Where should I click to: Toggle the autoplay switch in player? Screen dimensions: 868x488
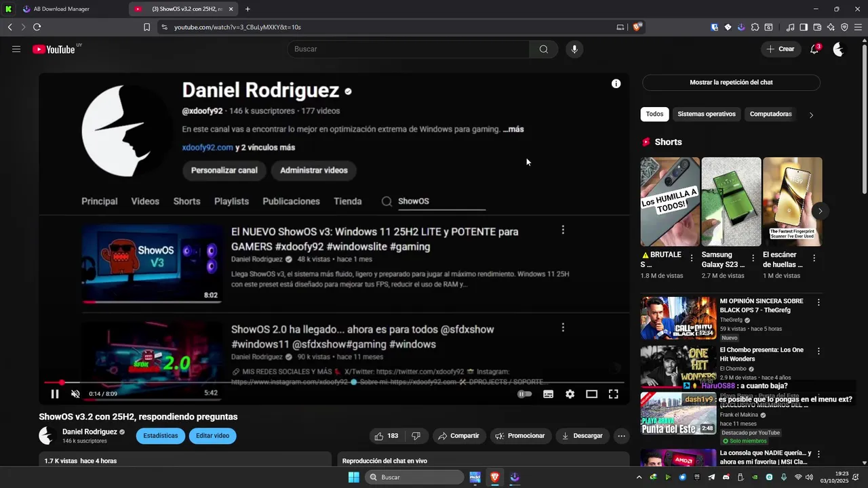(x=524, y=394)
